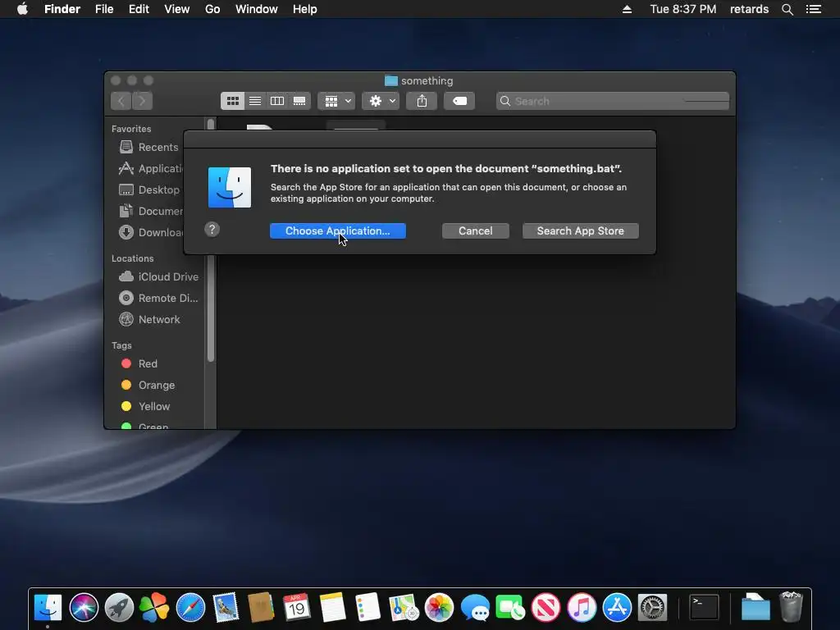Switch Finder to list view
The height and width of the screenshot is (630, 840).
[x=255, y=101]
